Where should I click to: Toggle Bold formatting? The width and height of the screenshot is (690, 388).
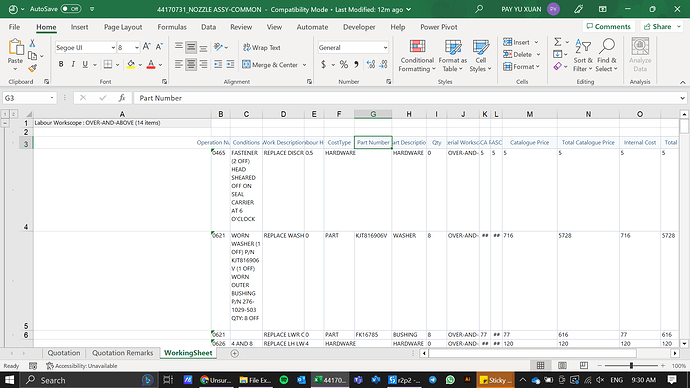click(61, 65)
